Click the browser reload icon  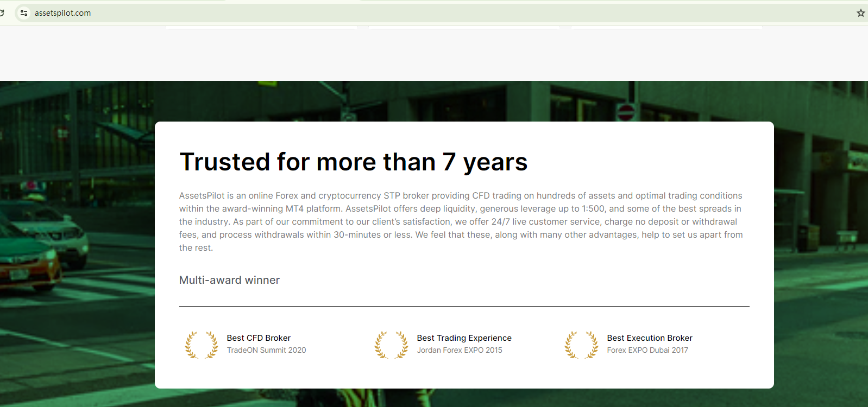pos(2,13)
